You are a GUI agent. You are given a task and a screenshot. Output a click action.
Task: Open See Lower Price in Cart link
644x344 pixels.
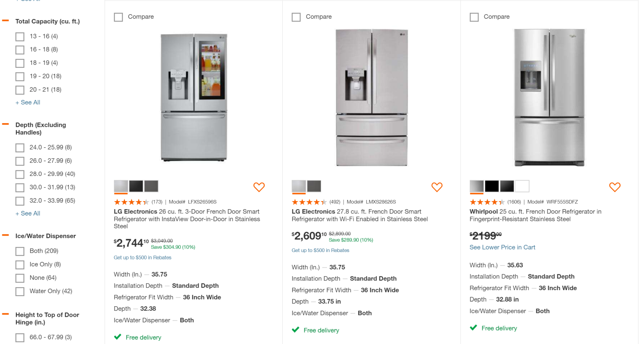click(502, 247)
